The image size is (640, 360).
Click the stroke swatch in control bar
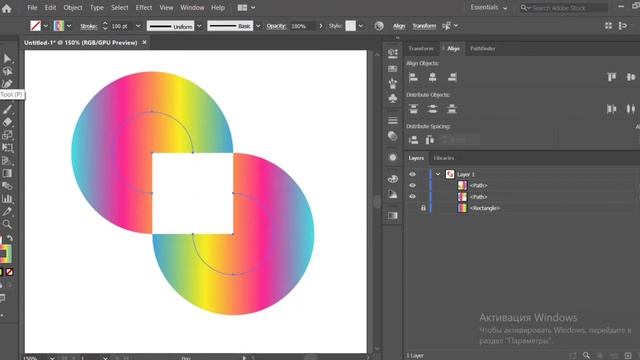[59, 26]
